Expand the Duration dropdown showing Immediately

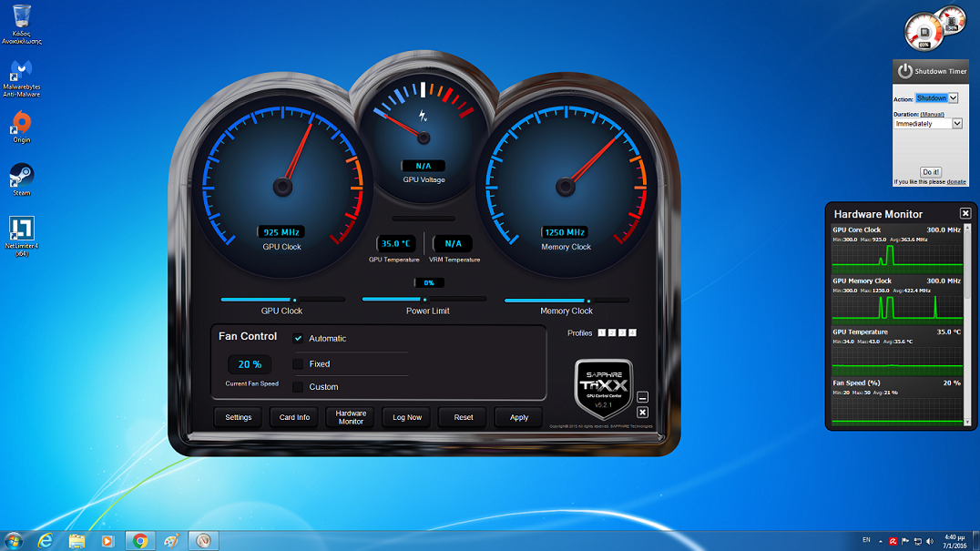(x=957, y=124)
